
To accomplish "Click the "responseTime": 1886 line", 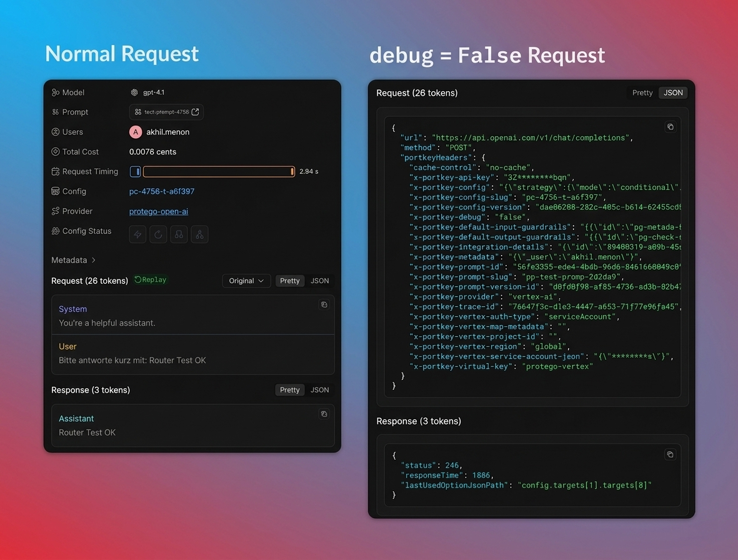I will click(x=447, y=475).
